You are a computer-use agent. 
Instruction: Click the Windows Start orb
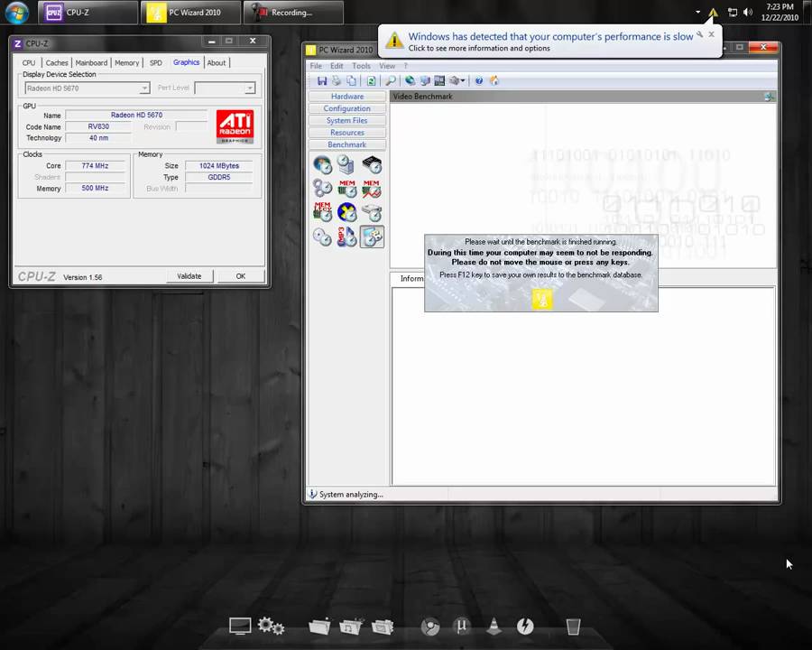pyautogui.click(x=17, y=13)
